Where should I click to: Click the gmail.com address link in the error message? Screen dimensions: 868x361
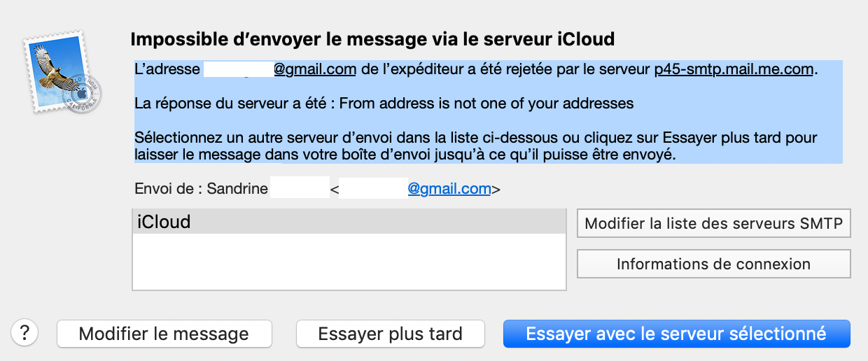point(315,69)
